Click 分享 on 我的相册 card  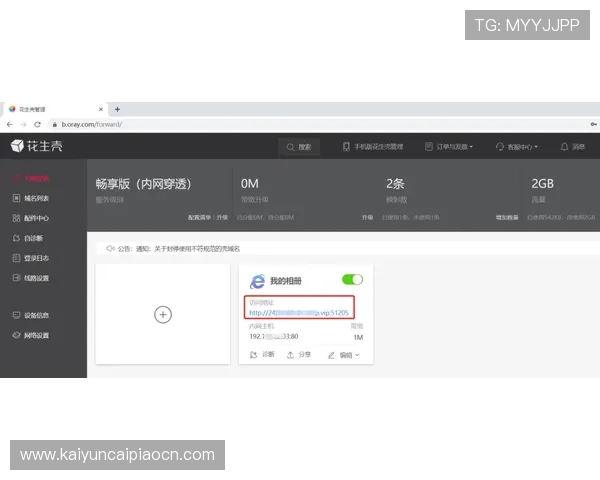pos(299,354)
